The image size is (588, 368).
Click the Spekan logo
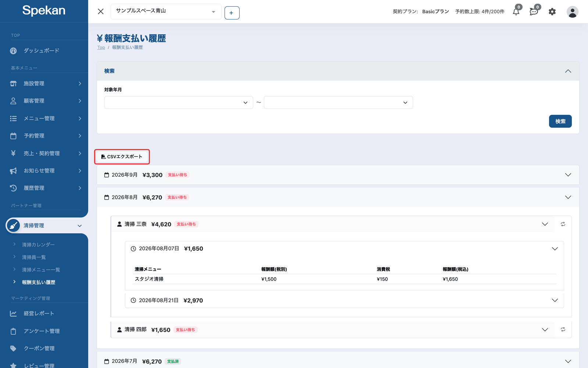coord(44,11)
